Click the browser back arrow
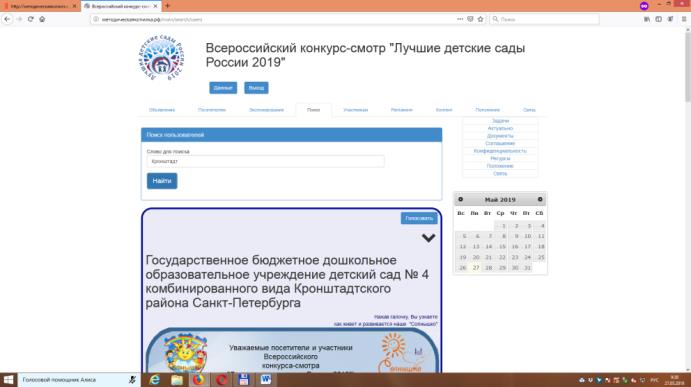Viewport: 691px width, 387px height. click(7, 19)
